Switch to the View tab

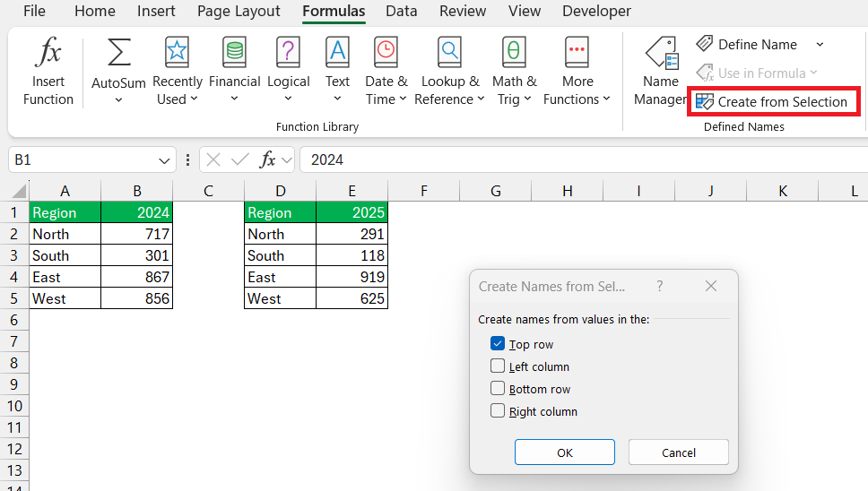pyautogui.click(x=525, y=11)
